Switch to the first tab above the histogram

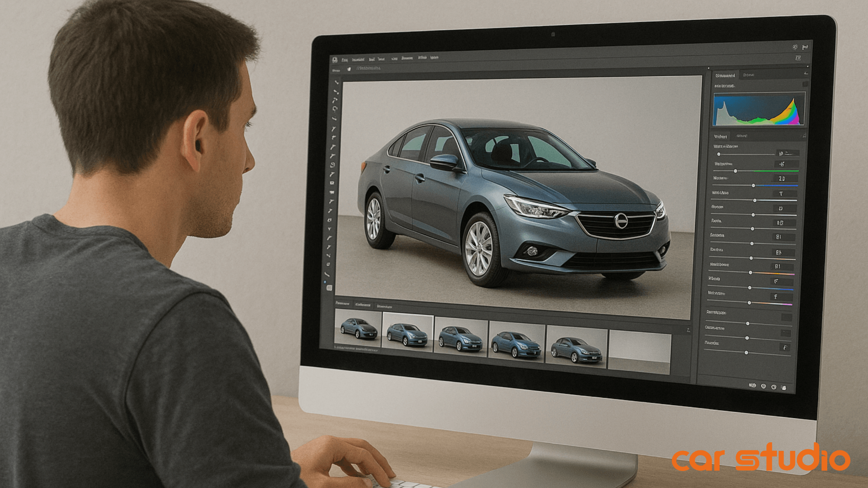click(725, 76)
